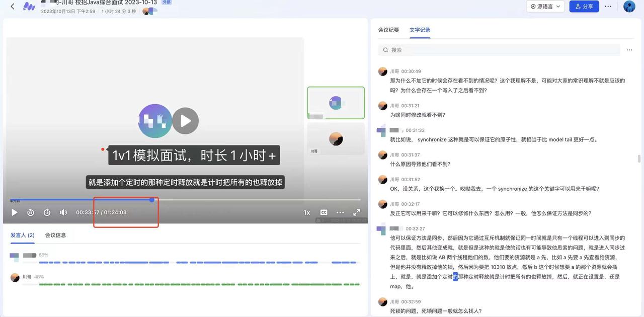
Task: Open the user profile avatar
Action: (629, 7)
